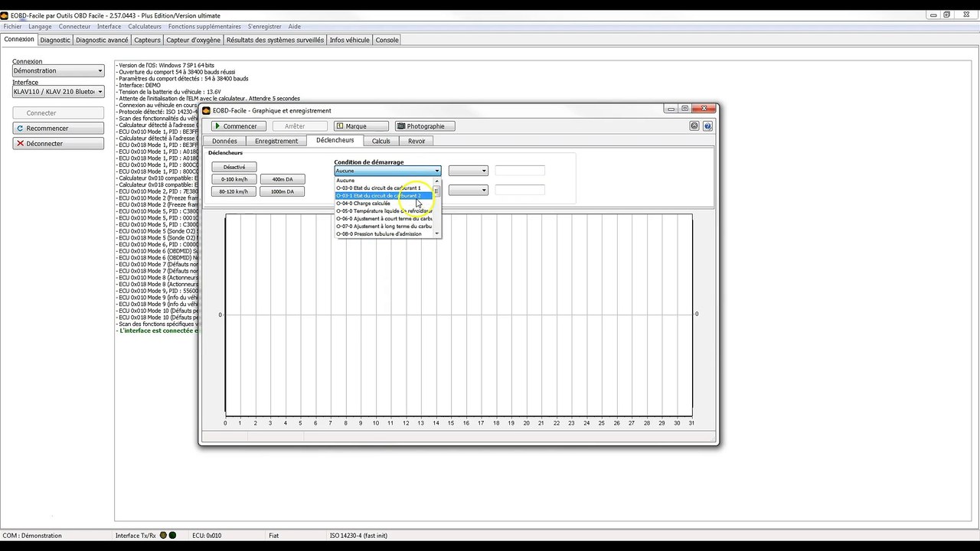The height and width of the screenshot is (551, 980).
Task: Click the gray round icon beside help
Action: pos(694,126)
